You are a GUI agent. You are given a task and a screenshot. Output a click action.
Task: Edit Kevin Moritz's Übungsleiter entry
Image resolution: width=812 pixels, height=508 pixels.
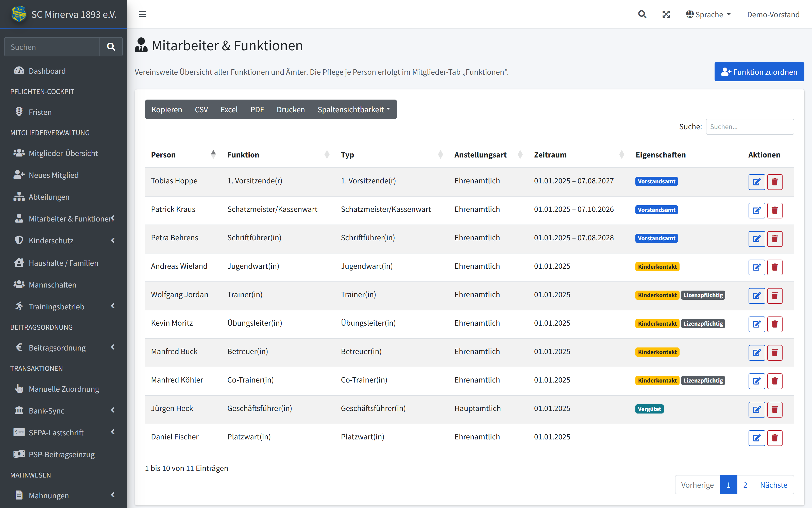pos(757,324)
